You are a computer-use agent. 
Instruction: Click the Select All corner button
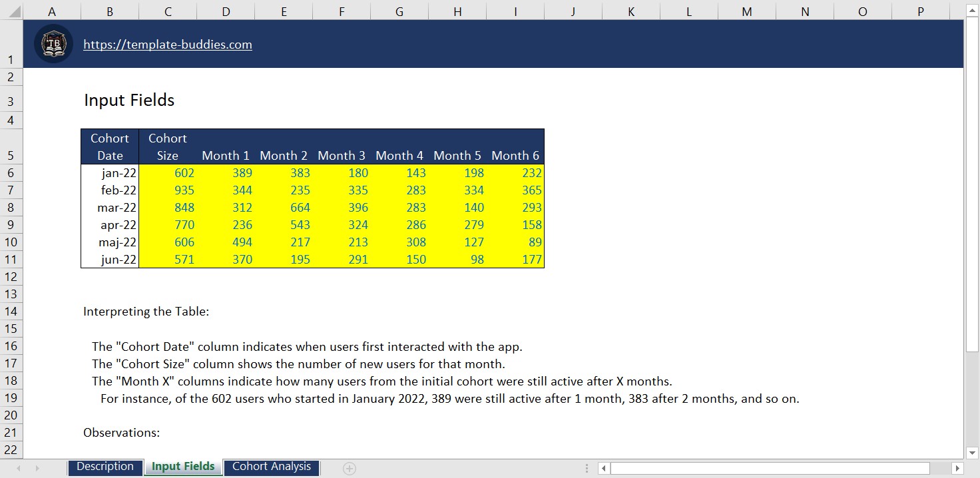click(11, 11)
